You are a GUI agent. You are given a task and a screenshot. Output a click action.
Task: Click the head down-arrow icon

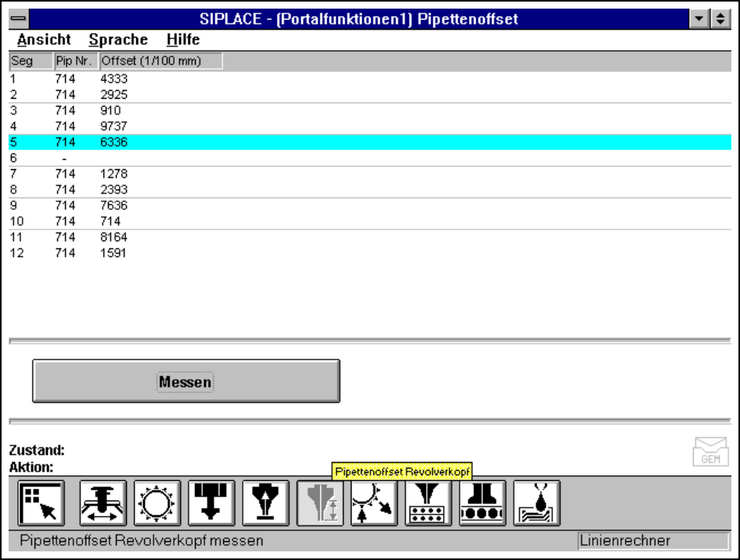pyautogui.click(x=211, y=504)
